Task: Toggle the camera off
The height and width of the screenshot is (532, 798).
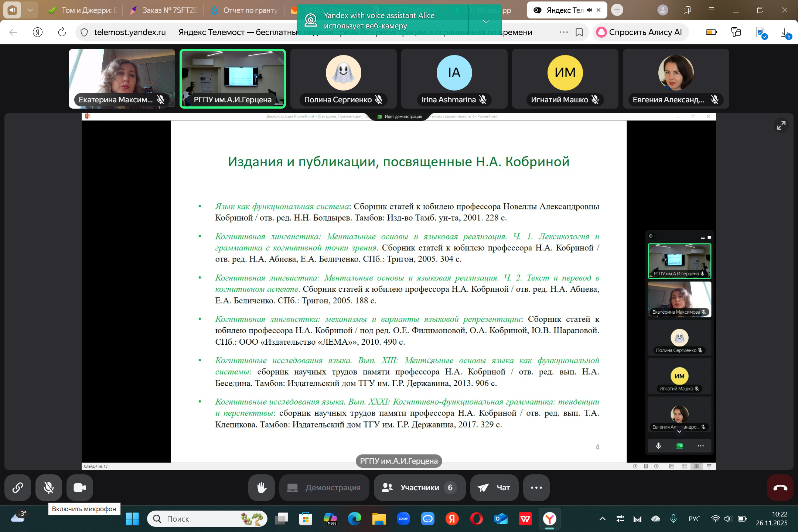Action: click(x=80, y=488)
